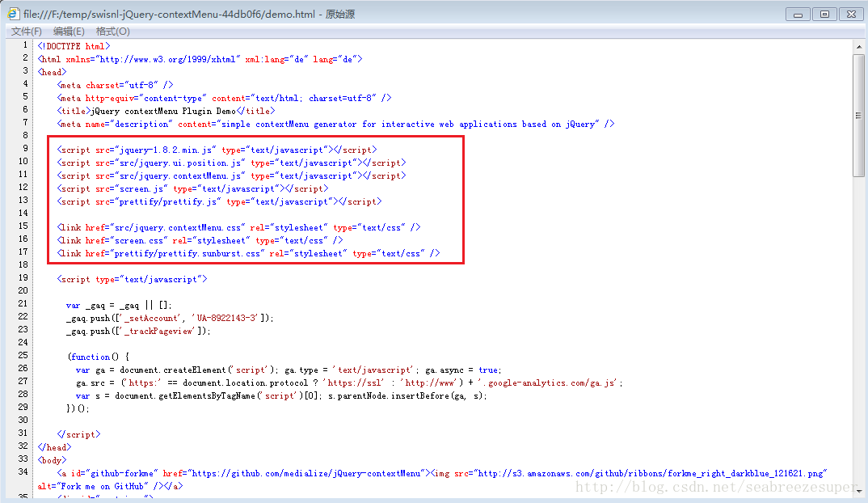Click the src/jquery.ui.position.js script line
Image resolution: width=868 pixels, height=503 pixels.
point(231,163)
